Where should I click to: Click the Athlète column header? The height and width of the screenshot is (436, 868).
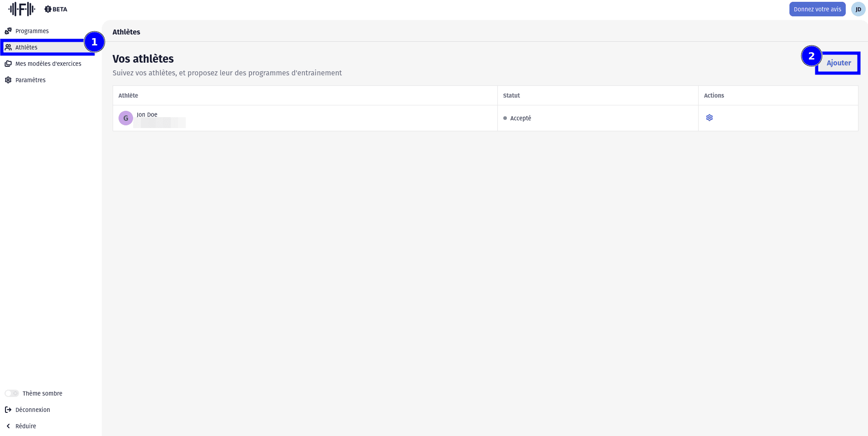[x=128, y=95]
